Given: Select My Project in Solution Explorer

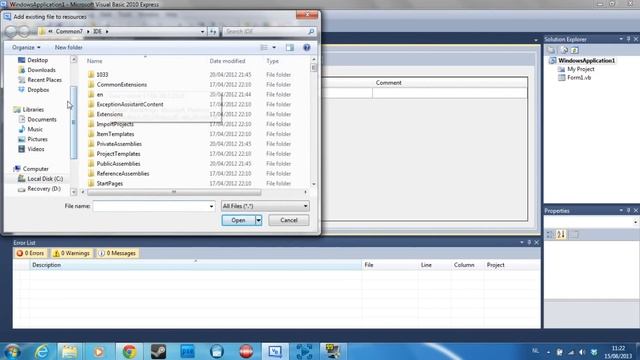Looking at the screenshot, I should click(x=580, y=69).
